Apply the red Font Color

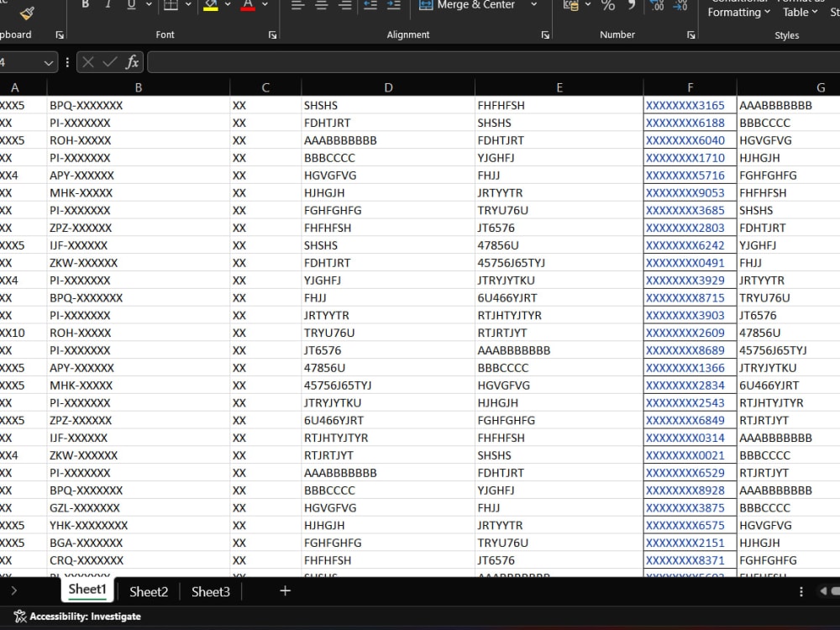248,5
